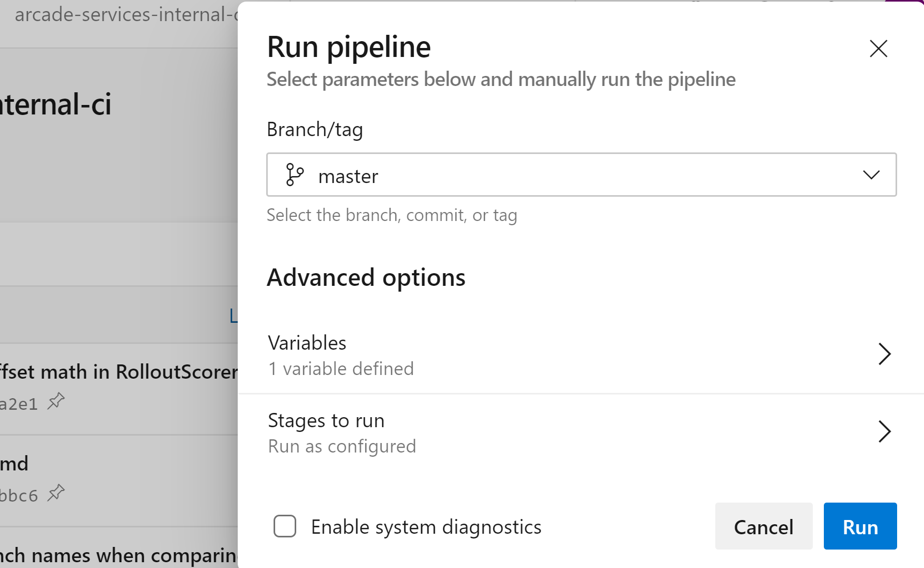Open the branch names comparing run
The height and width of the screenshot is (568, 924).
119,555
